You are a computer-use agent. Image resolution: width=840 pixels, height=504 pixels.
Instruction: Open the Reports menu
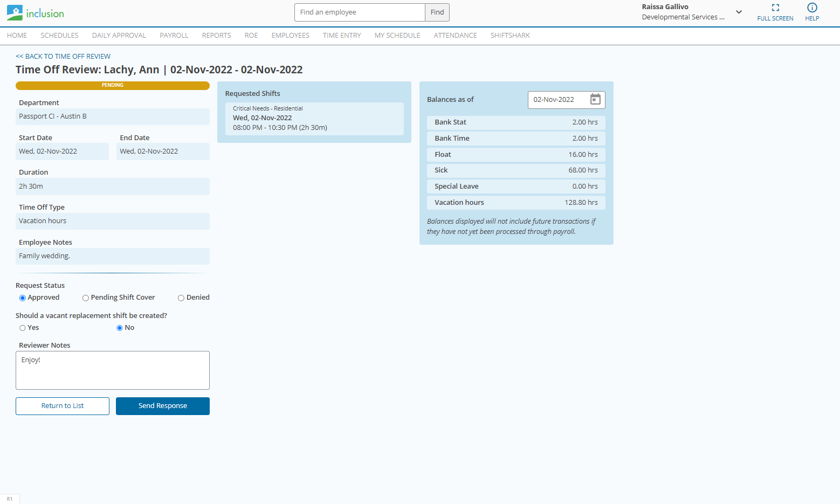pyautogui.click(x=217, y=36)
